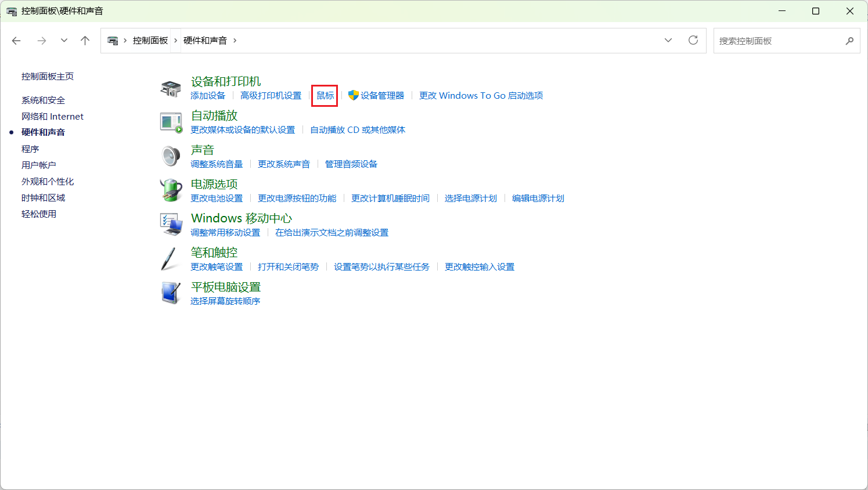
Task: Select 程序 in the sidebar
Action: 30,149
